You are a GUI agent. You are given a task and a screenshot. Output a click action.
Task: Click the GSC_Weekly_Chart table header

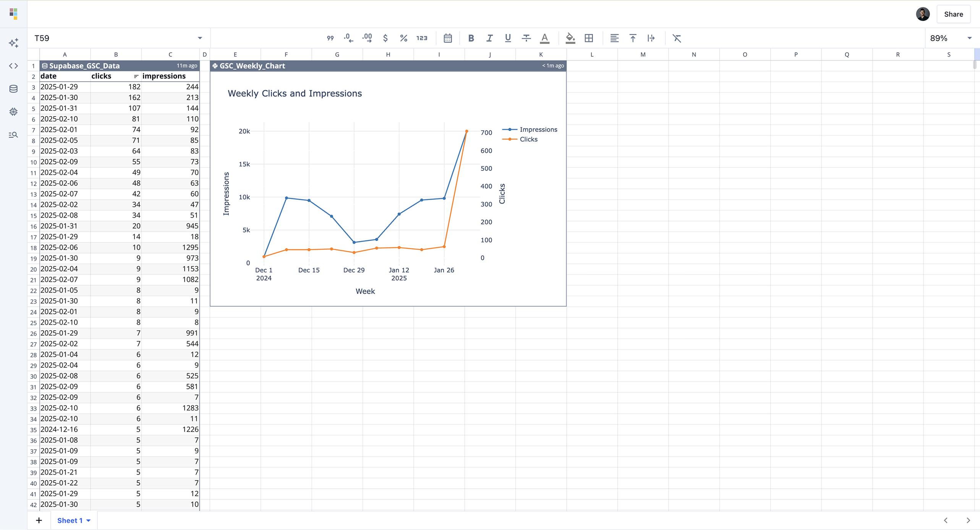[x=252, y=66]
